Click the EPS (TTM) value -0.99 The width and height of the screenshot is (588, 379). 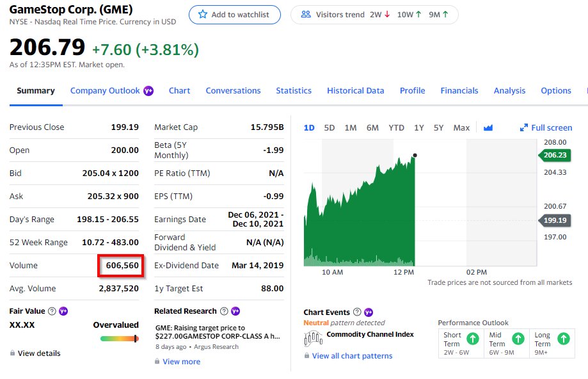(273, 197)
